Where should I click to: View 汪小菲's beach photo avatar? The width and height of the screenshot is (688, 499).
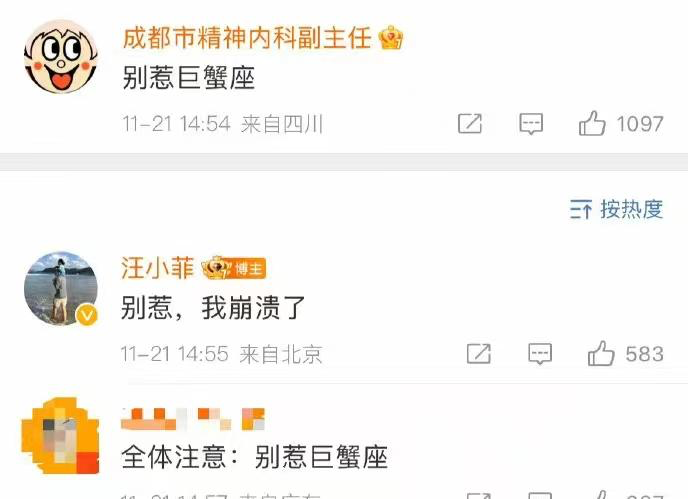(61, 288)
